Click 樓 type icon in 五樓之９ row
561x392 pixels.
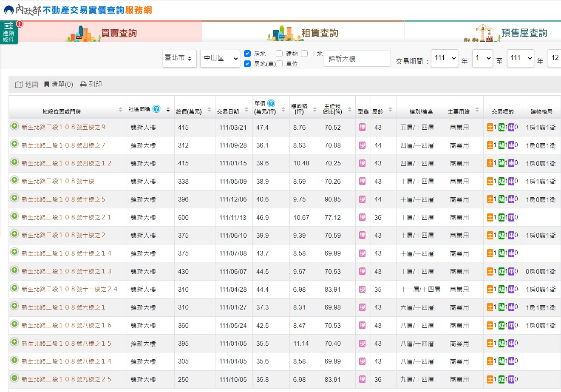tap(362, 127)
